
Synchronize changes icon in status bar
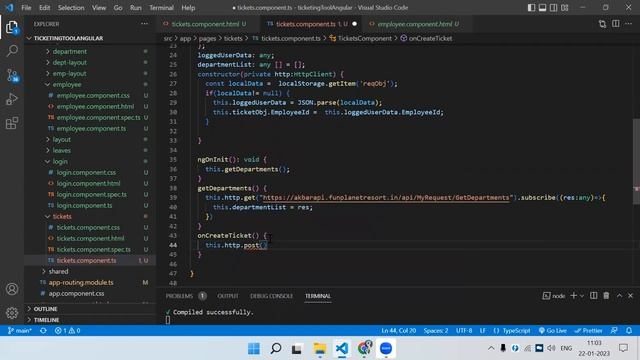43,331
